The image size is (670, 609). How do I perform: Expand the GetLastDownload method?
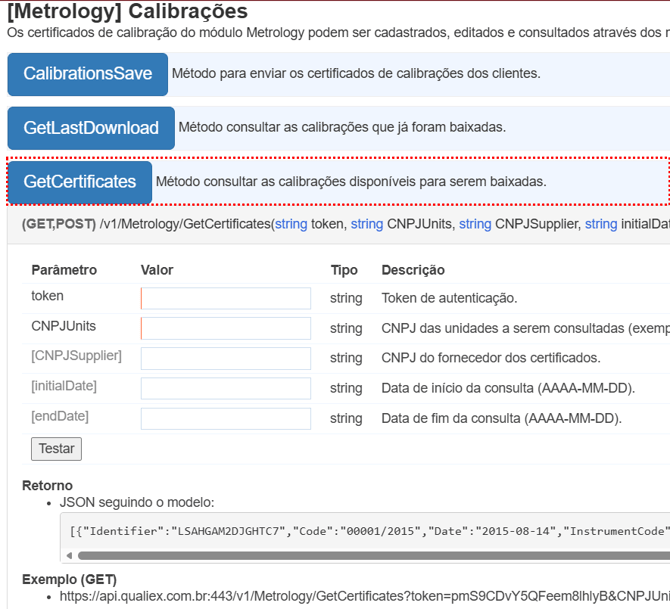(91, 128)
